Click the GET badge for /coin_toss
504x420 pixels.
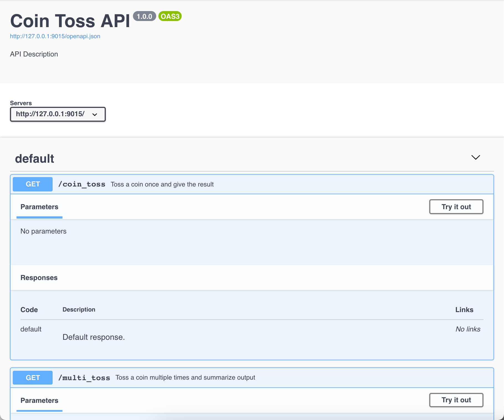33,184
